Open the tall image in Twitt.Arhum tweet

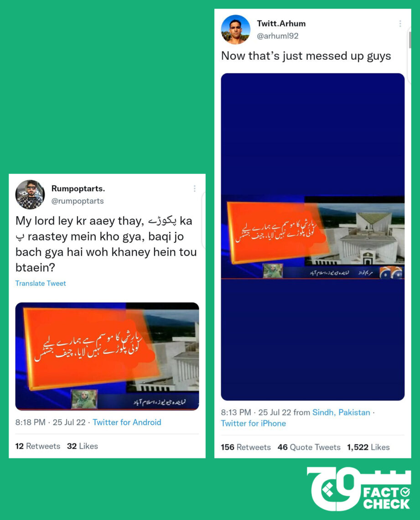[x=312, y=237]
